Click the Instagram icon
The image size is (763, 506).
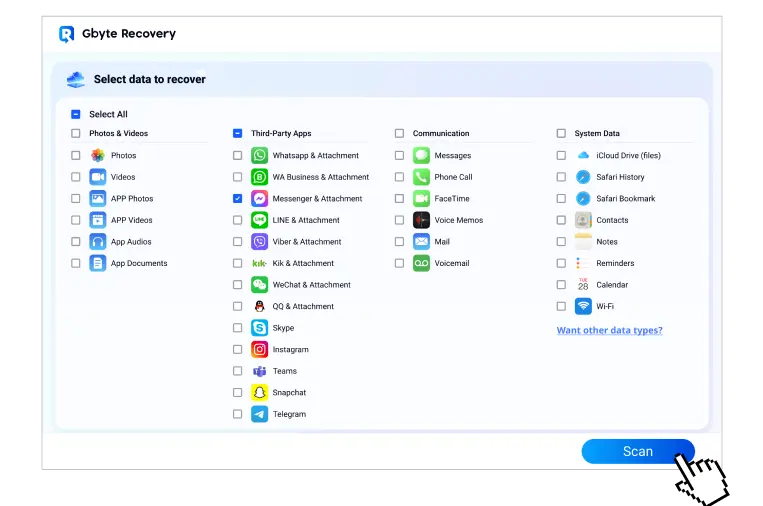coord(259,349)
